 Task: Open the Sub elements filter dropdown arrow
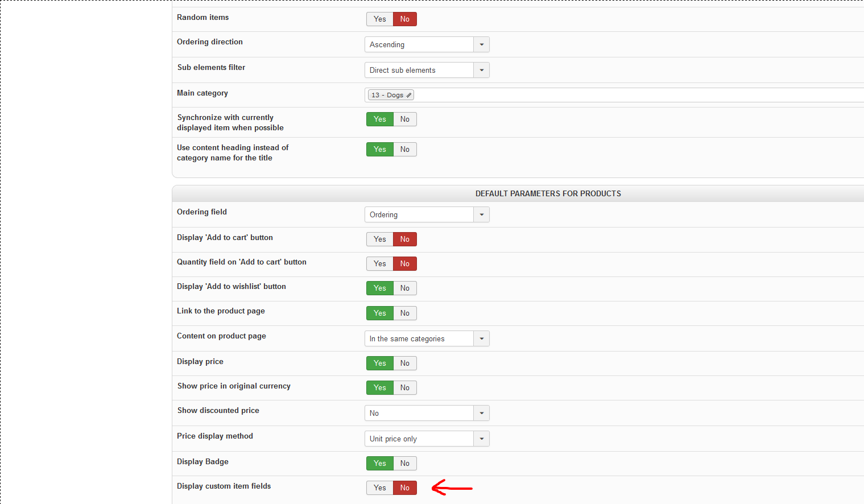pyautogui.click(x=482, y=70)
